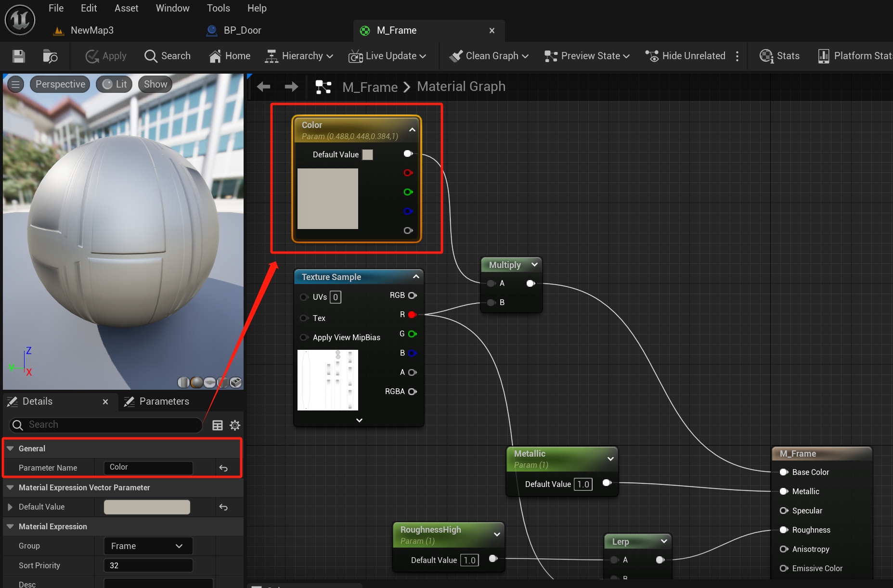This screenshot has height=588, width=893.
Task: Open the Perspective view mode menu
Action: tap(60, 84)
